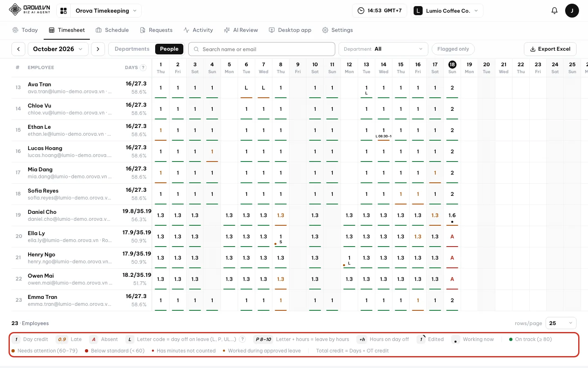Click Owen Mai's name

(41, 276)
